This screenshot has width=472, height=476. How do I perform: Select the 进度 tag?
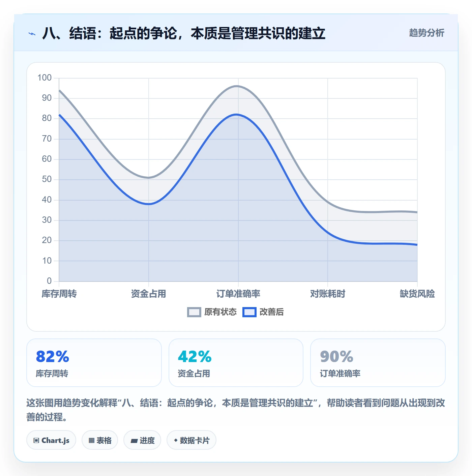(142, 440)
